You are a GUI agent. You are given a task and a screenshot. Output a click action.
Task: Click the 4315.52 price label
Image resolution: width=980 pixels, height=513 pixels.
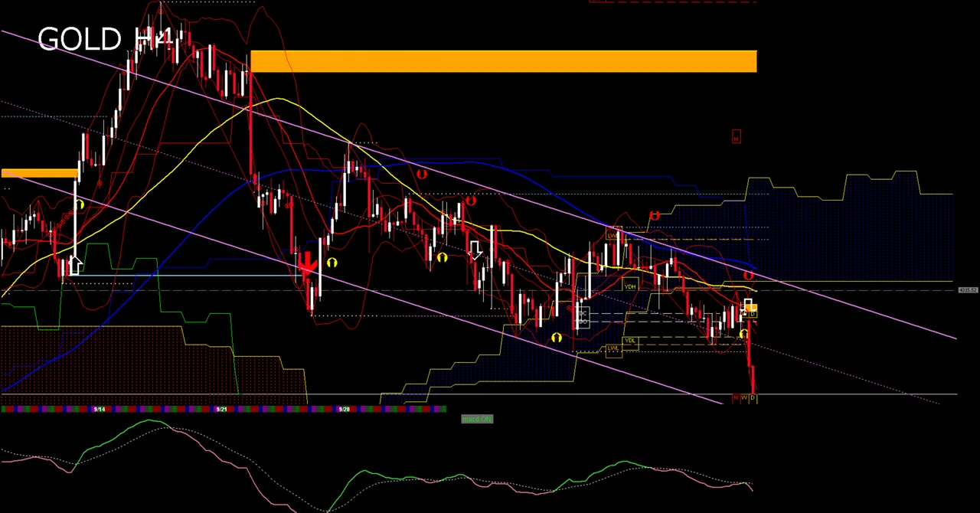pos(968,290)
